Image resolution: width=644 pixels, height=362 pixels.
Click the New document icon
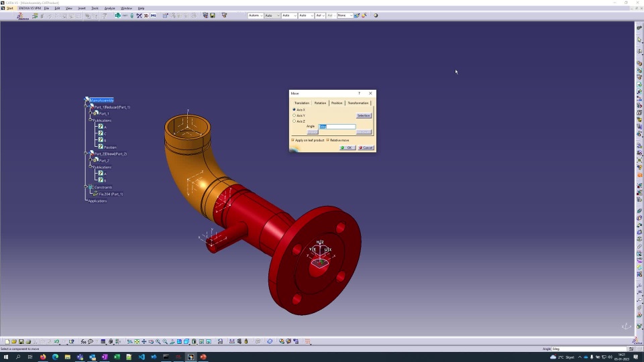[7, 341]
